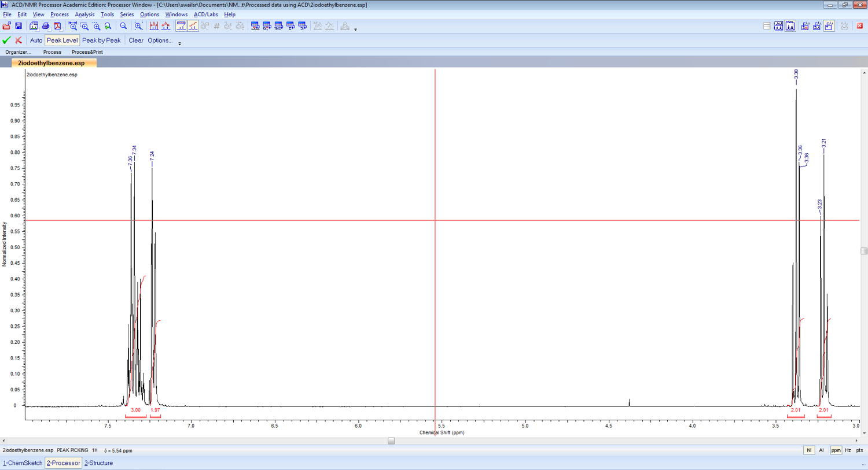
Task: Click the Open file folder icon
Action: (7, 26)
